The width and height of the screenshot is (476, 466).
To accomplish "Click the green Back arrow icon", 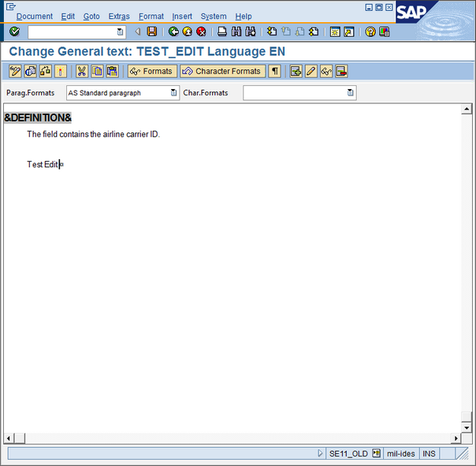I will click(173, 32).
